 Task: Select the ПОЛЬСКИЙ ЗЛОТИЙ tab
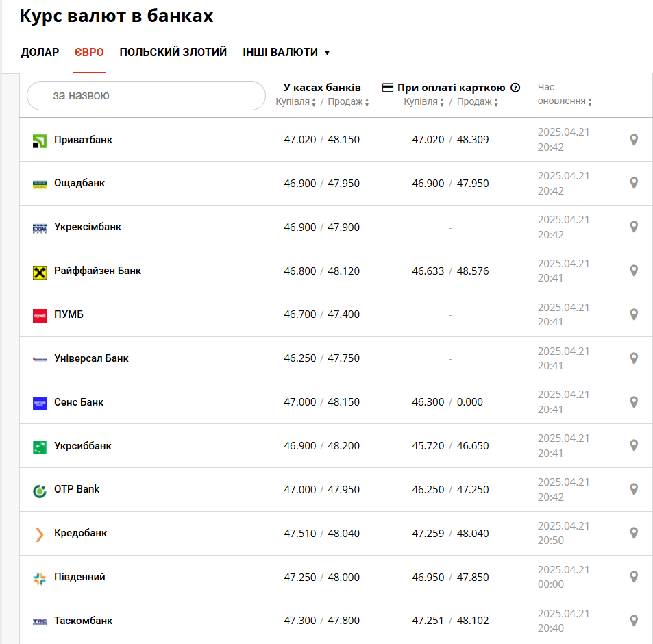coord(173,53)
